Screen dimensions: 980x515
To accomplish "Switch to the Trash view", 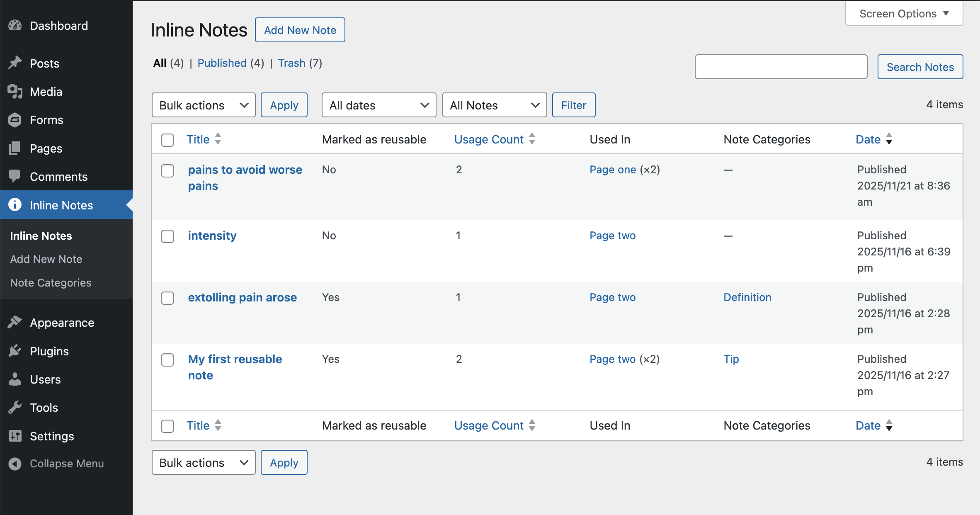I will [x=292, y=63].
